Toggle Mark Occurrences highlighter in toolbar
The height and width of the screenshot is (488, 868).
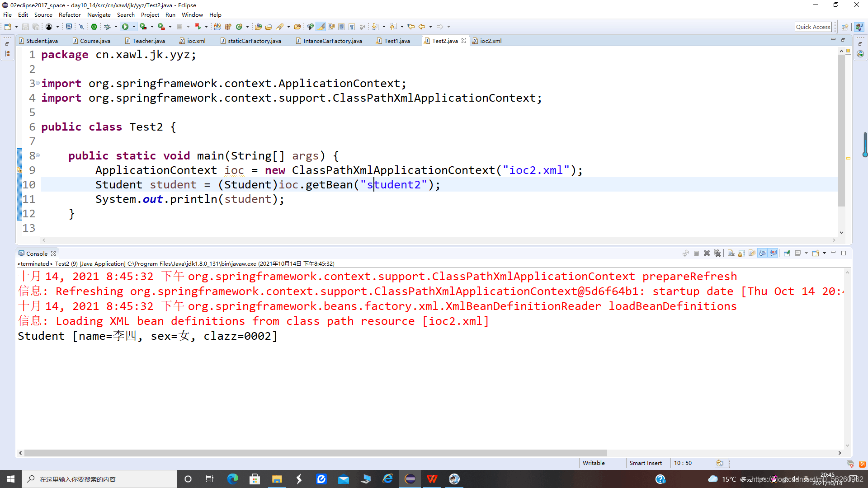321,27
